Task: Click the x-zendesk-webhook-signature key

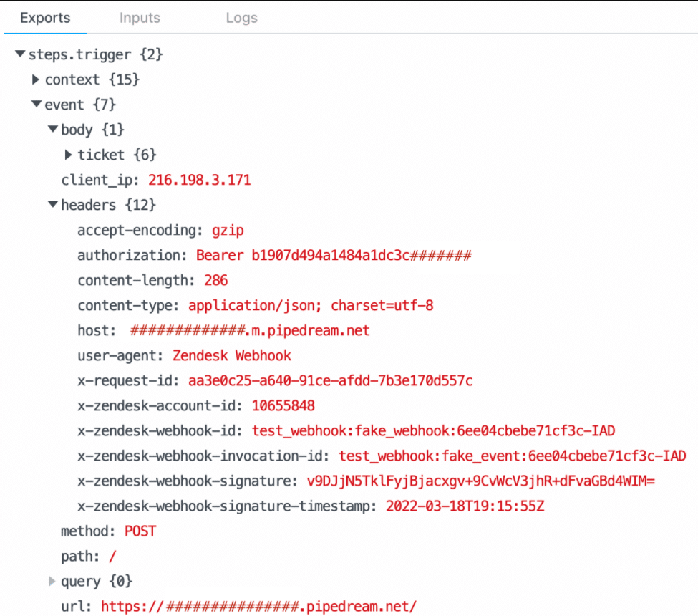Action: (188, 481)
